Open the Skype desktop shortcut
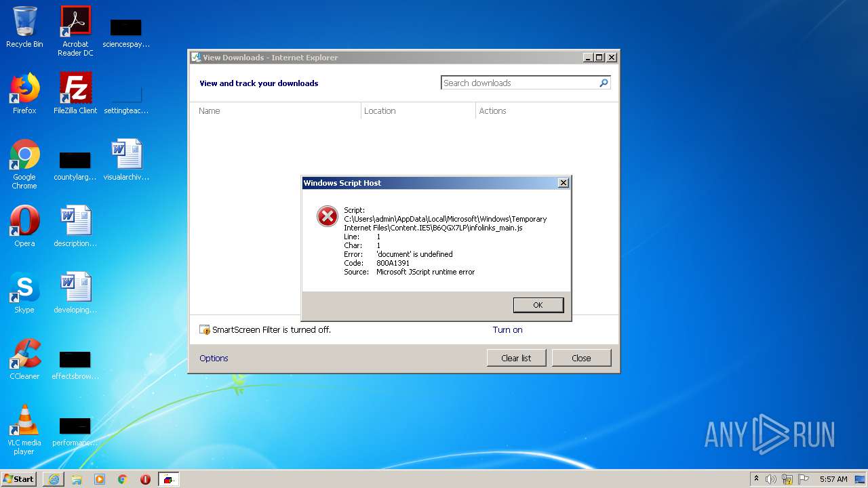 pos(24,293)
